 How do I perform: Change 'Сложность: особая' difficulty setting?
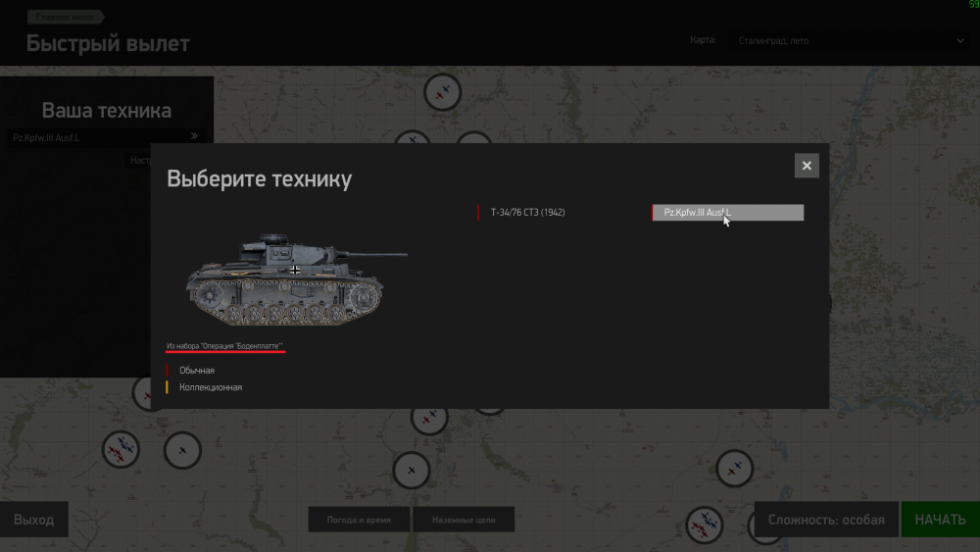pyautogui.click(x=825, y=520)
